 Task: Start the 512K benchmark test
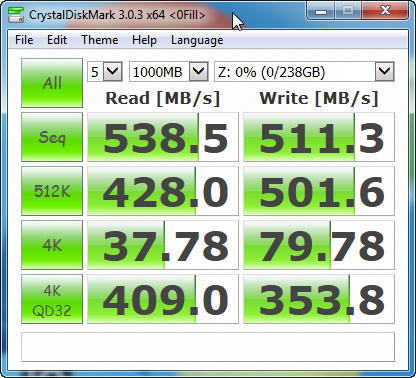coord(52,191)
